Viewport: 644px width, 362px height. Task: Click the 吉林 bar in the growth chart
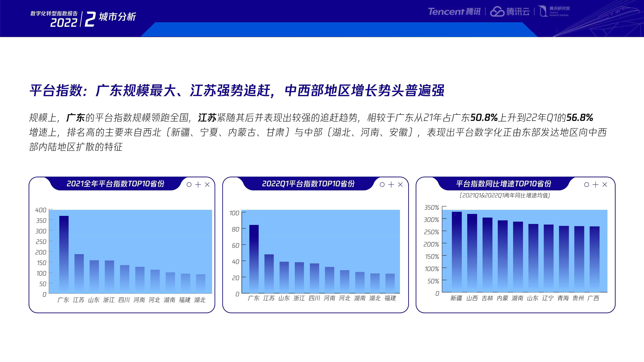[487, 255]
